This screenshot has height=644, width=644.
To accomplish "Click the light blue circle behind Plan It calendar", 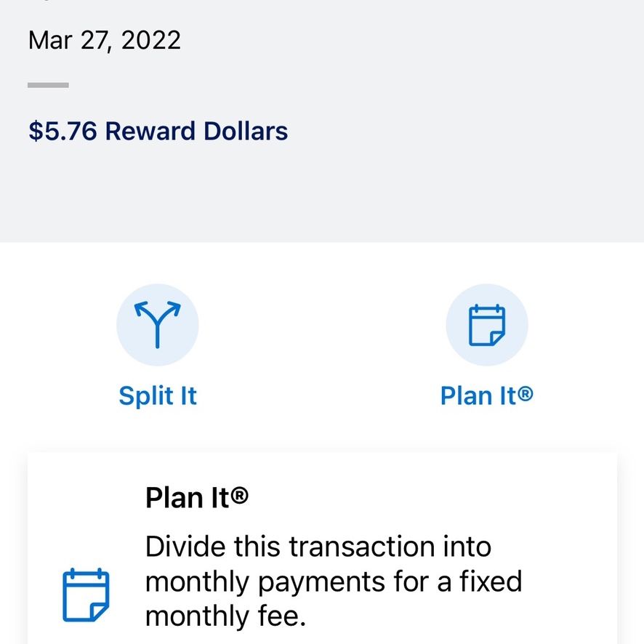I will pyautogui.click(x=487, y=324).
